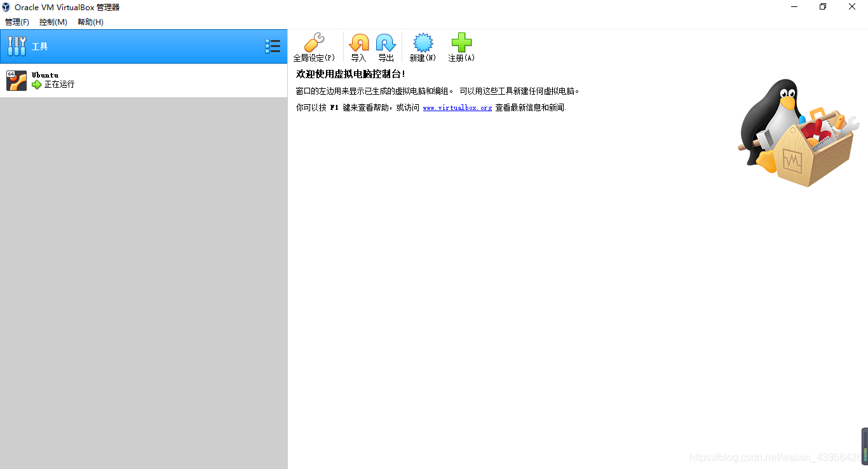
Task: Click the Tools wrench and screwdriver icon
Action: click(17, 46)
